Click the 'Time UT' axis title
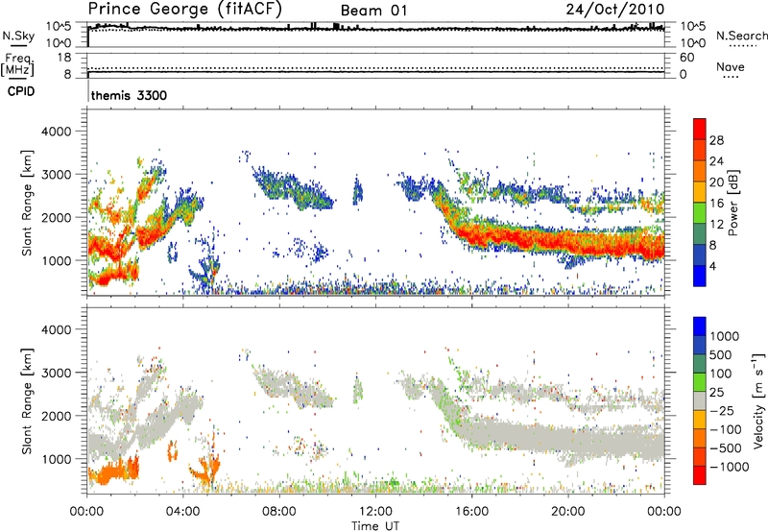The width and height of the screenshot is (768, 532). 375,525
